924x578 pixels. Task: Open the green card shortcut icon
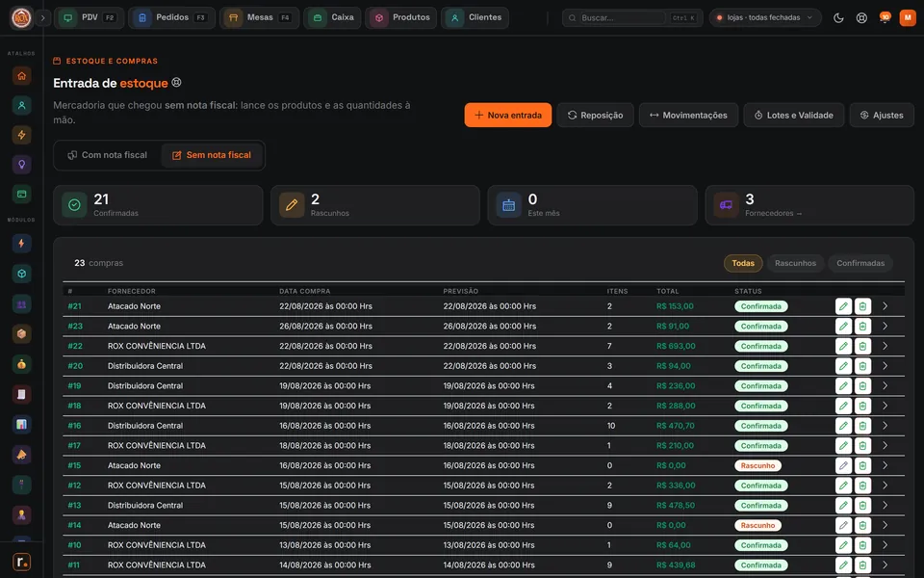pyautogui.click(x=22, y=194)
